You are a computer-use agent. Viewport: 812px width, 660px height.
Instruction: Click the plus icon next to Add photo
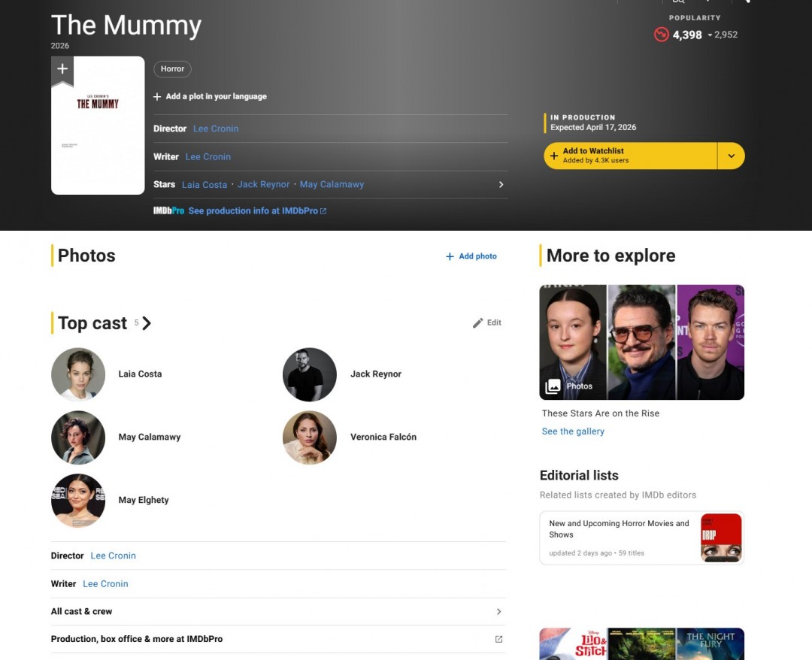[450, 256]
